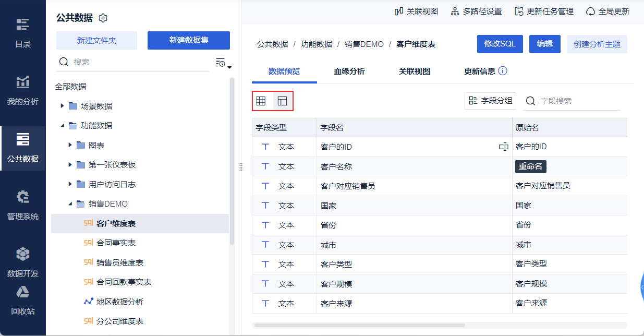Click the rename icon for 客户的ID
The height and width of the screenshot is (336, 644).
pyautogui.click(x=503, y=147)
